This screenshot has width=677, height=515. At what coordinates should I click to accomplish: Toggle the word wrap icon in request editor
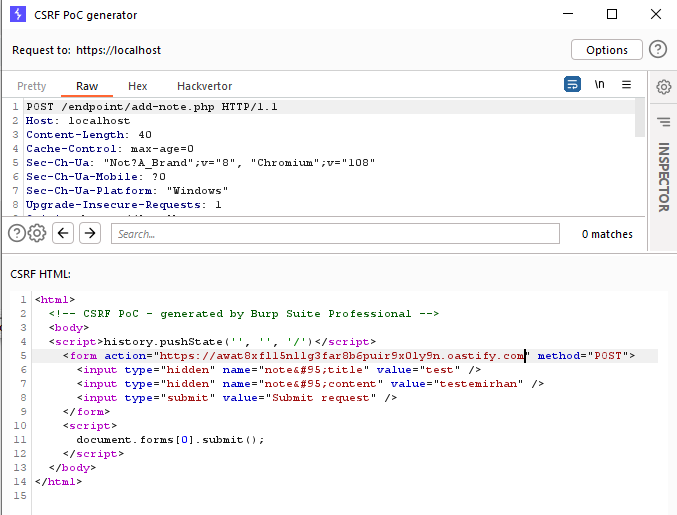[x=572, y=84]
